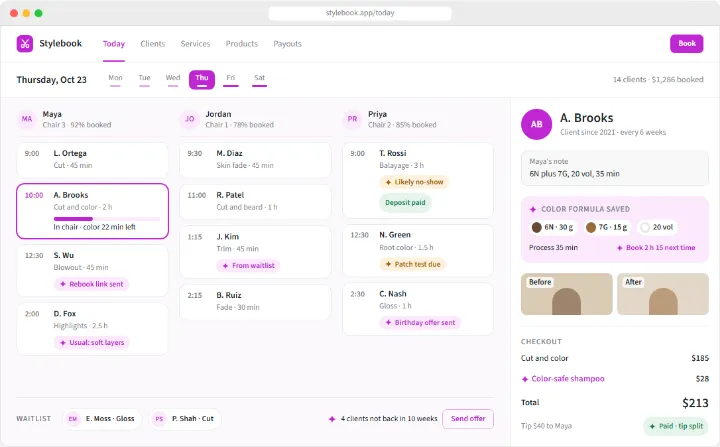Open the Payouts tab
The height and width of the screenshot is (447, 720).
pos(287,44)
